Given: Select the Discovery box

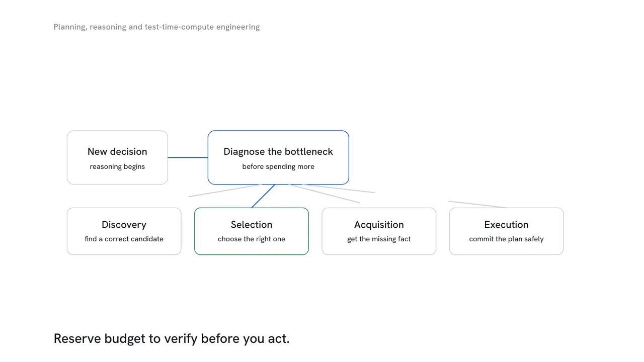Looking at the screenshot, I should click(x=124, y=231).
